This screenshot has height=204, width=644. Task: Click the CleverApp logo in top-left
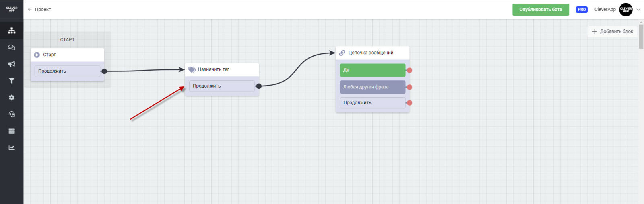pos(12,9)
